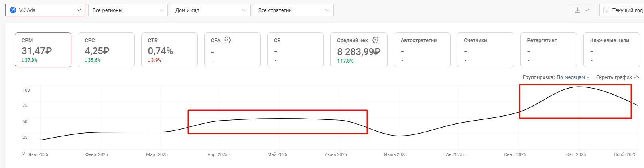The height and width of the screenshot is (168, 644).
Task: Select the CPC metric card
Action: (106, 50)
